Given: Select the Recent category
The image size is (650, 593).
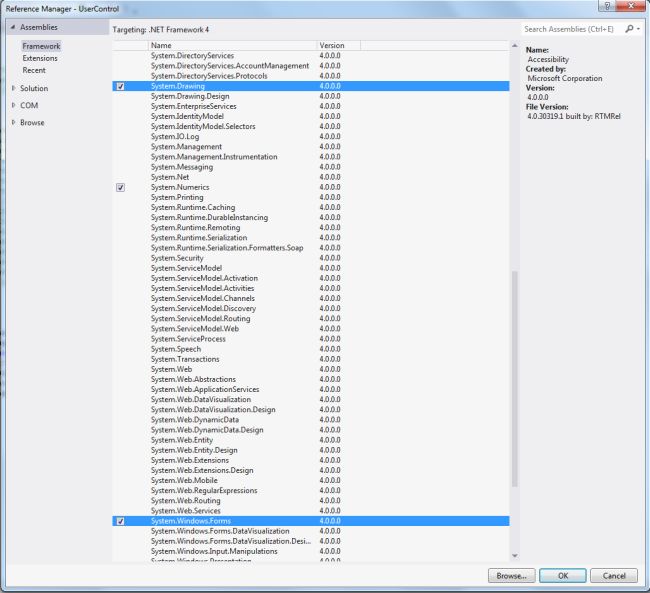Looking at the screenshot, I should click(34, 70).
